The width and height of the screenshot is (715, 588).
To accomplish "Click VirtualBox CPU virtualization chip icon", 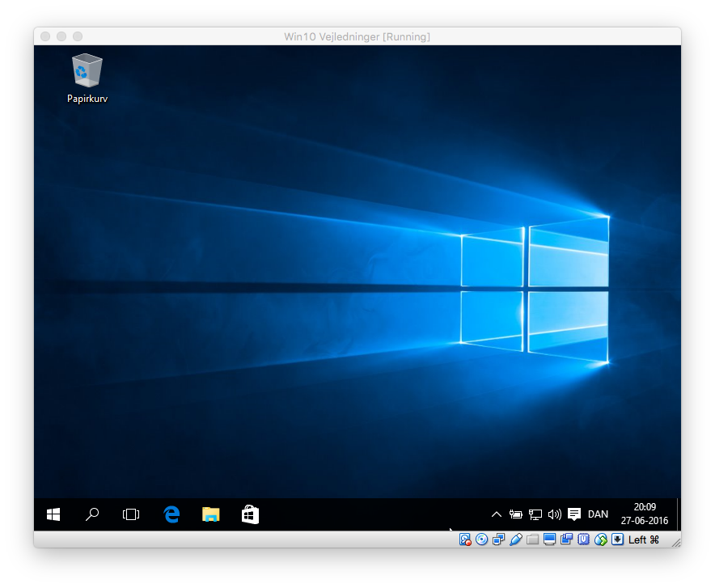I will [x=584, y=539].
